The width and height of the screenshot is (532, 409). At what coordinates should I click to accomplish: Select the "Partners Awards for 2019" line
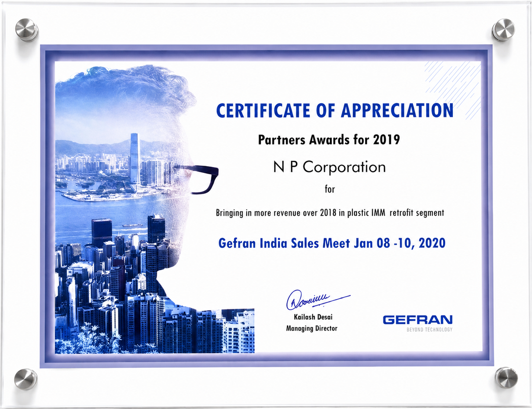click(329, 140)
